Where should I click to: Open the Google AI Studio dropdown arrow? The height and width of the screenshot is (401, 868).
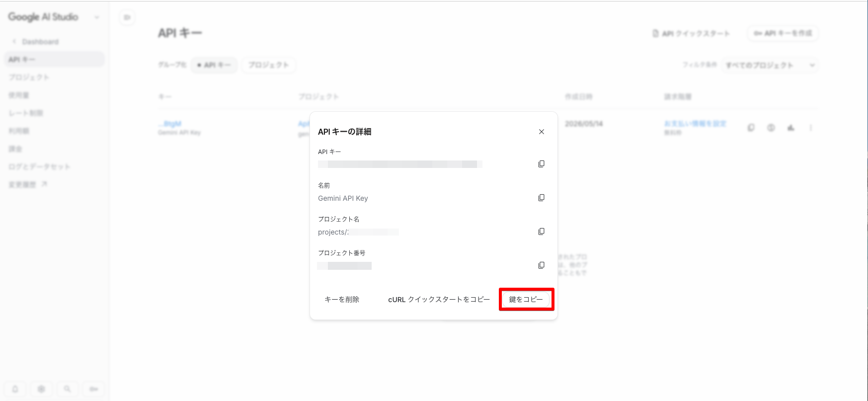click(96, 17)
